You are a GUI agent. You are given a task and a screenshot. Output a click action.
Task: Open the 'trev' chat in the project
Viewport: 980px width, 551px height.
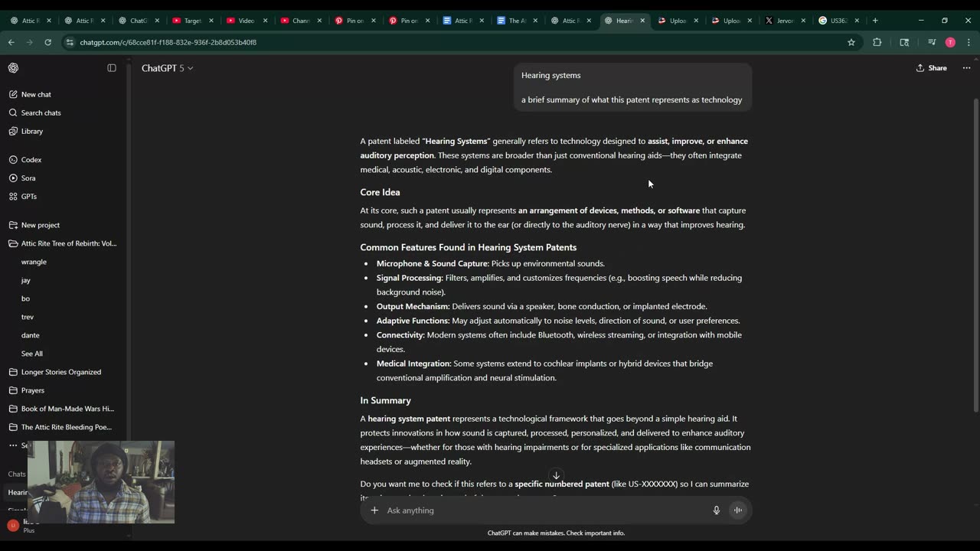point(28,317)
